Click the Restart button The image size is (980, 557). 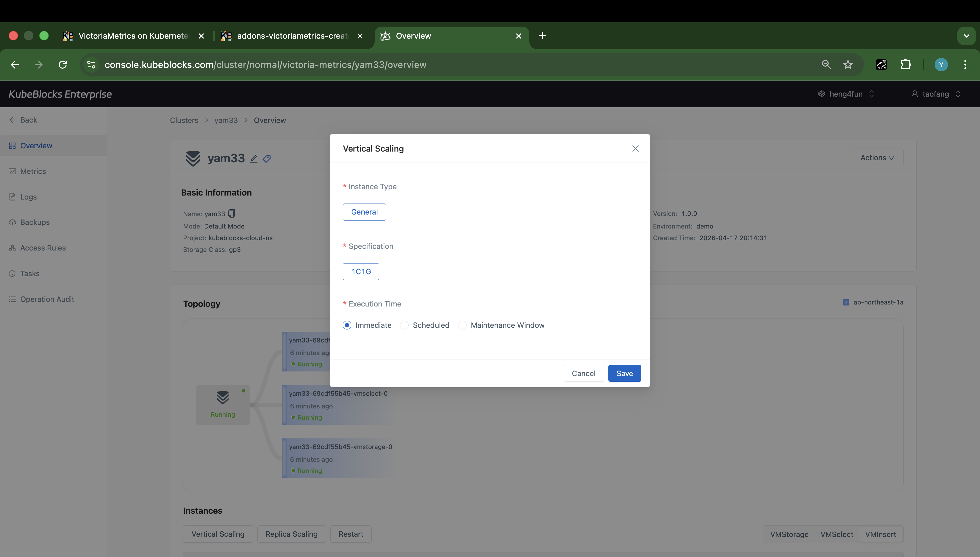click(351, 534)
